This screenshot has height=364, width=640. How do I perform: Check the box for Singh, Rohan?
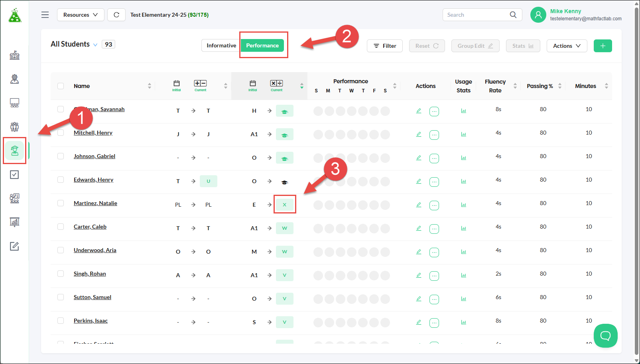coord(61,274)
